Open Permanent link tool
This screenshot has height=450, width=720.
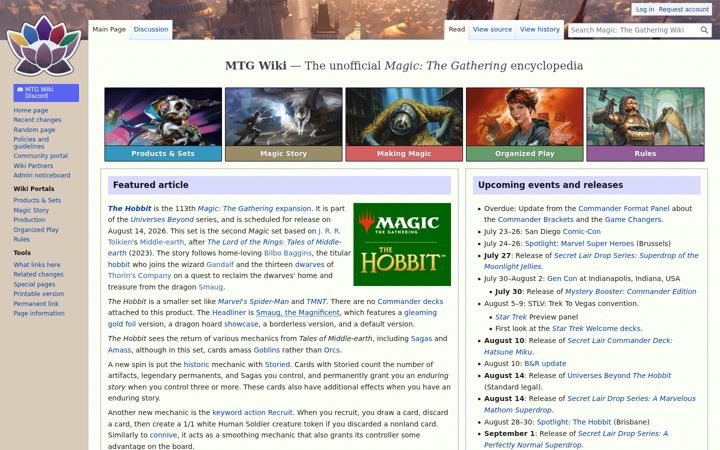point(36,304)
